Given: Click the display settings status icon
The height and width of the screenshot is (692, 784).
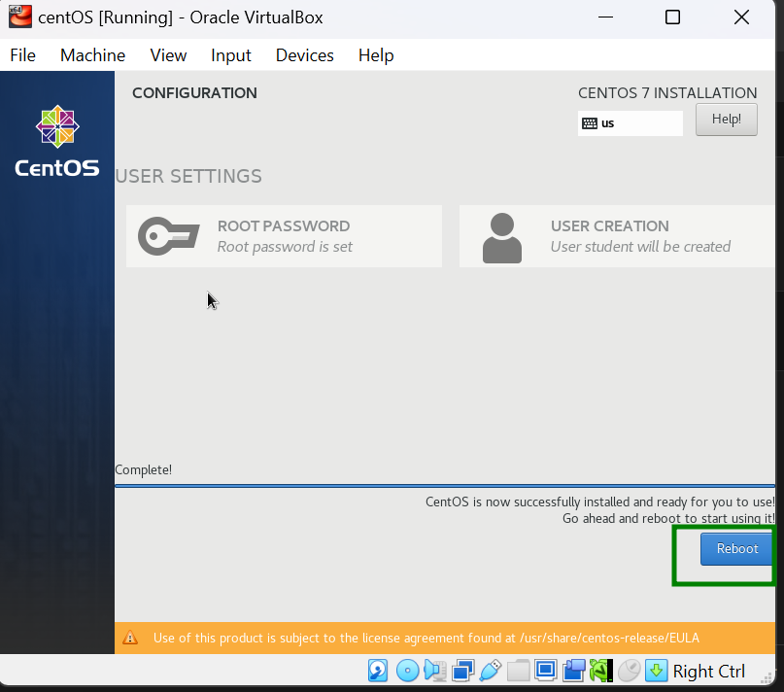Looking at the screenshot, I should tap(546, 671).
